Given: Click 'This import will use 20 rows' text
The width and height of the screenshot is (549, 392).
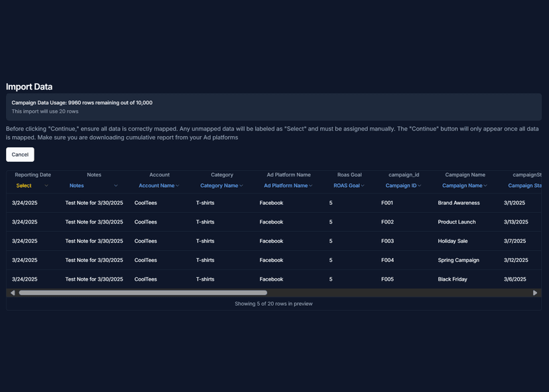Looking at the screenshot, I should [45, 111].
